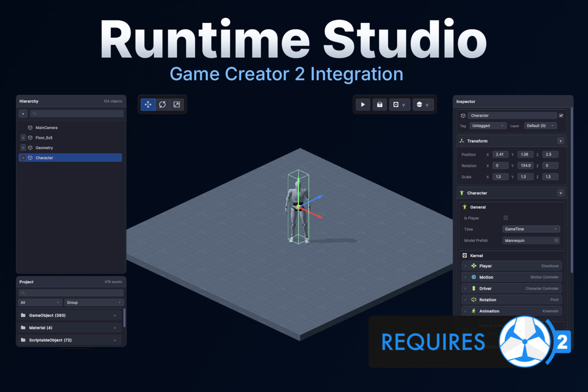This screenshot has height=392, width=588.
Task: Open the All filter dropdown in Project
Action: [x=40, y=302]
